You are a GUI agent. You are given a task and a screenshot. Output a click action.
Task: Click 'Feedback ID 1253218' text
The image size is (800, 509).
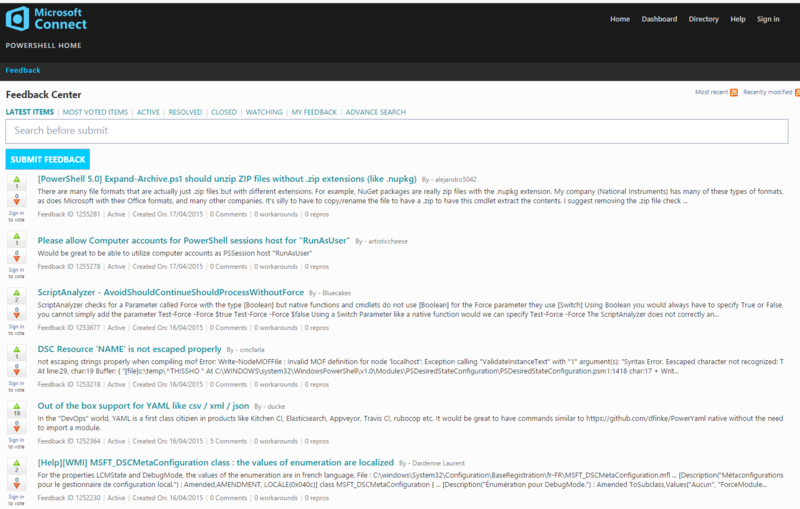(x=69, y=385)
